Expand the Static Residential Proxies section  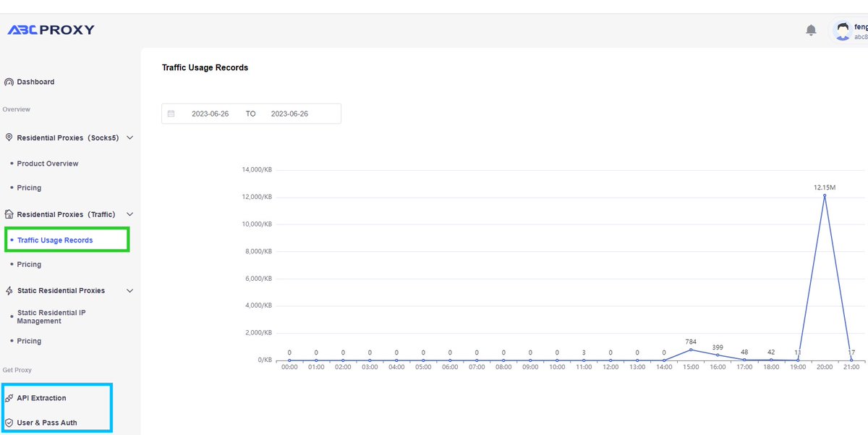[129, 290]
